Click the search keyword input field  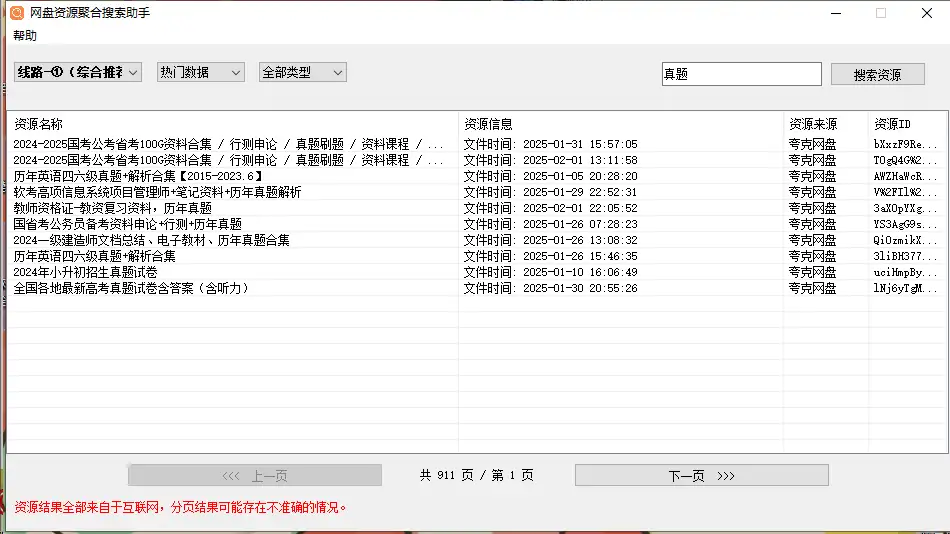tap(741, 74)
